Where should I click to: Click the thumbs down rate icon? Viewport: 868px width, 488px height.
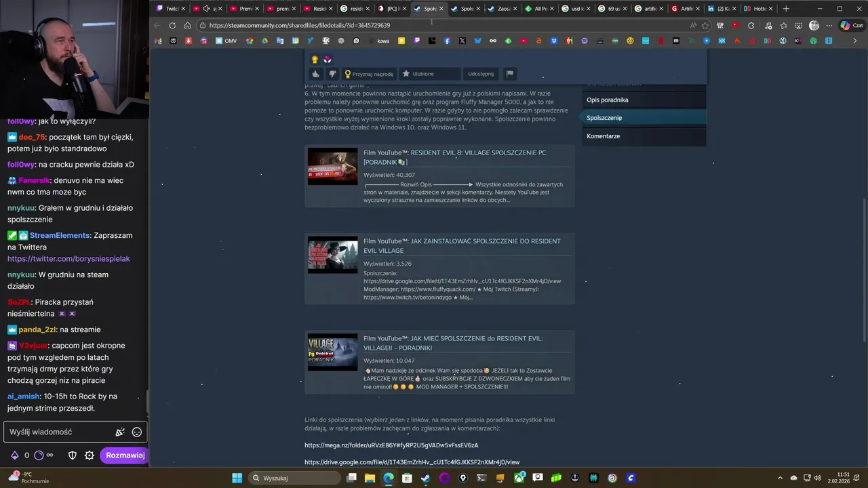pyautogui.click(x=332, y=74)
